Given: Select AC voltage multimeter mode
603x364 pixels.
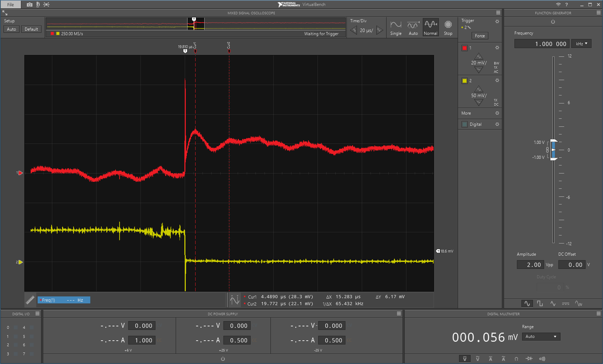Looking at the screenshot, I should point(478,358).
